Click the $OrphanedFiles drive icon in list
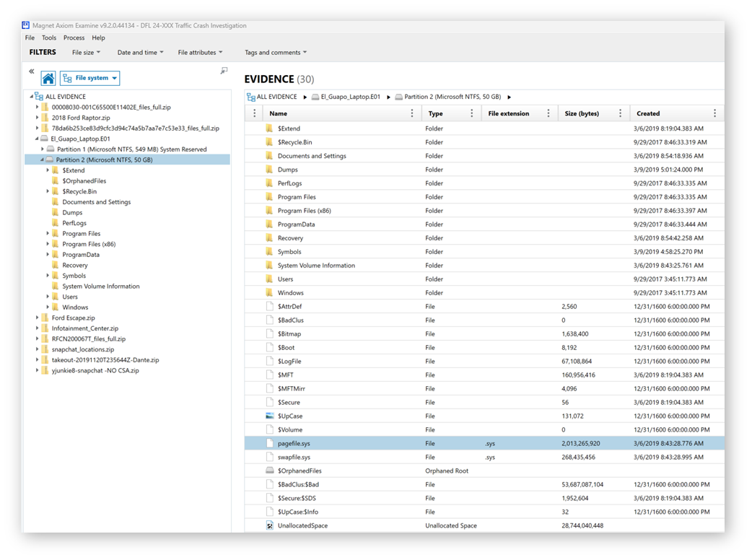This screenshot has height=560, width=752. [x=270, y=471]
